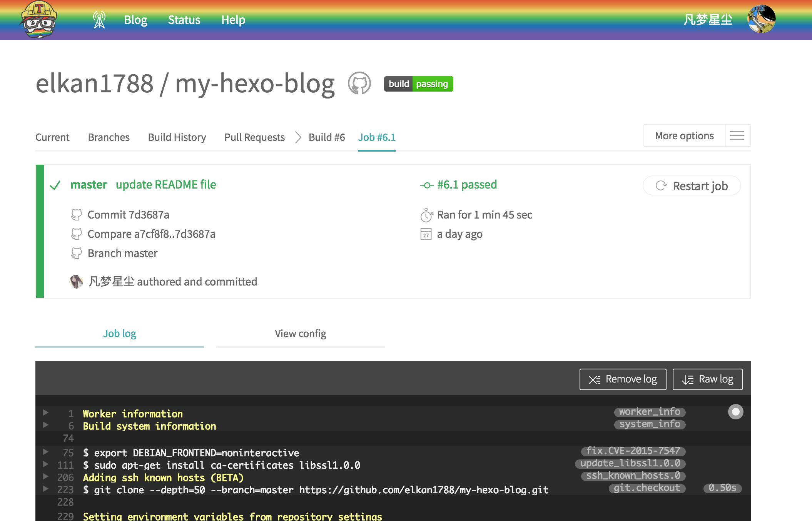This screenshot has width=812, height=521.
Task: Click the author avatar beside 'authored and committed'
Action: tap(76, 282)
